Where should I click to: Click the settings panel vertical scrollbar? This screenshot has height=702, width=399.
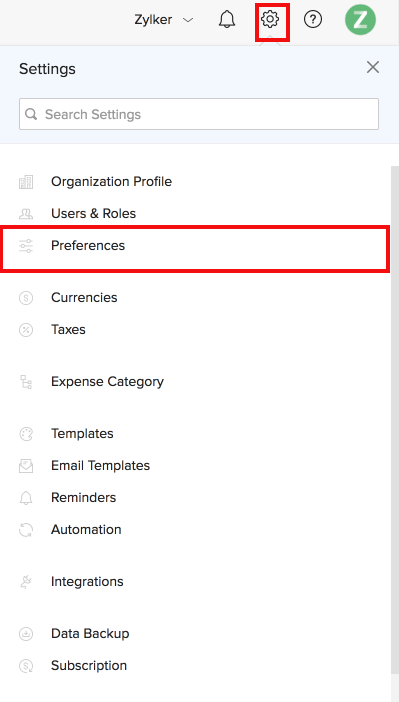pyautogui.click(x=395, y=421)
